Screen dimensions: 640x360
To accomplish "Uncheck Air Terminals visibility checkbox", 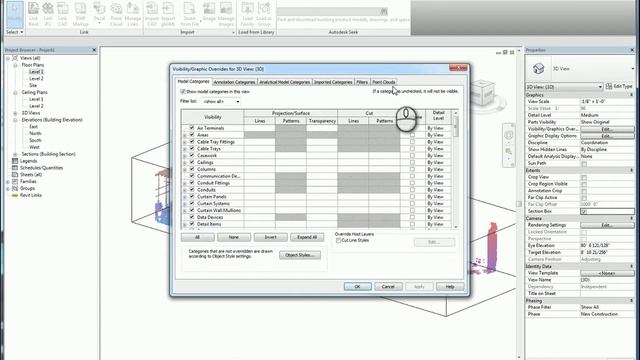I will point(192,128).
